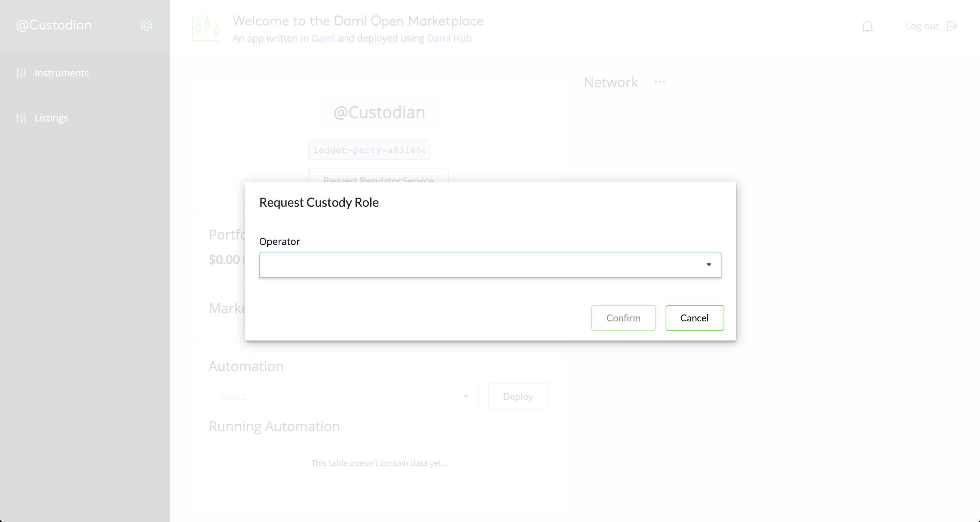Screen dimensions: 980x522
Task: Click the @Custodian sidebar title
Action: pos(54,25)
